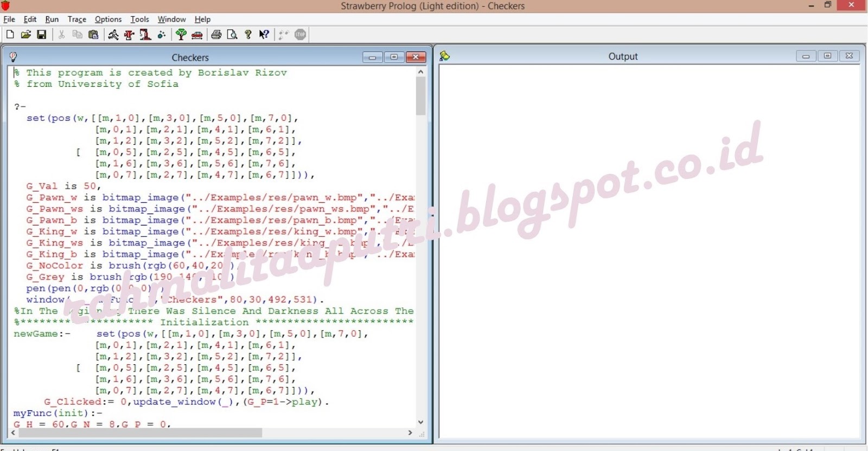Click the 'G_Val is 50,' code line
This screenshot has height=451, width=868.
click(63, 186)
